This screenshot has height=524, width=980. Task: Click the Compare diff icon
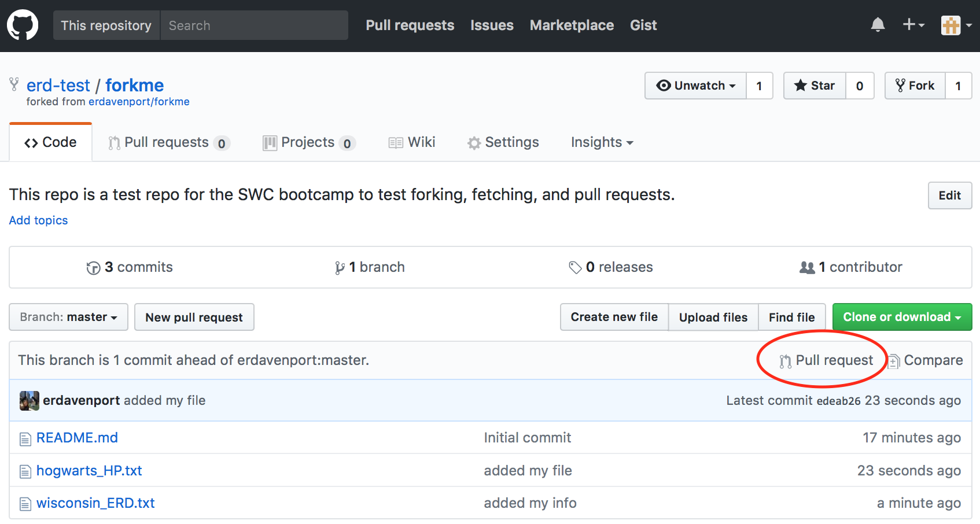(x=894, y=361)
